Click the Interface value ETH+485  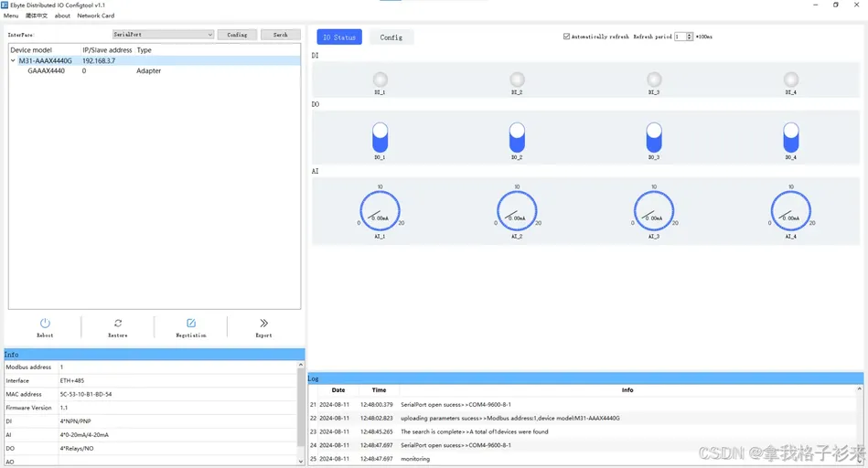coord(72,380)
